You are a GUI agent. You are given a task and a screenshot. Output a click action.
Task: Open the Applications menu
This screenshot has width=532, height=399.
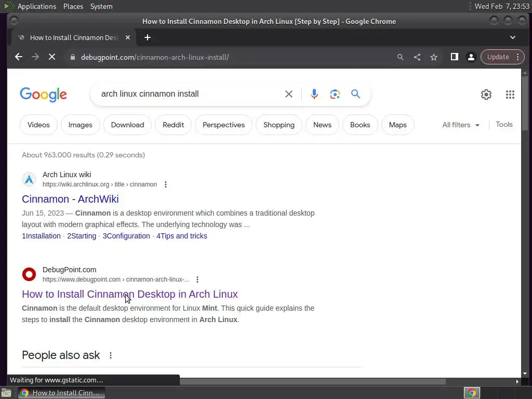[37, 6]
